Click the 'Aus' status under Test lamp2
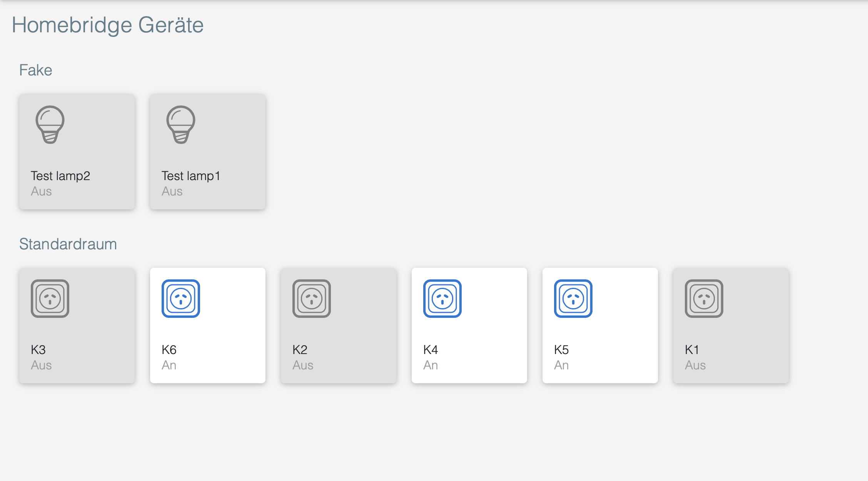 point(41,191)
